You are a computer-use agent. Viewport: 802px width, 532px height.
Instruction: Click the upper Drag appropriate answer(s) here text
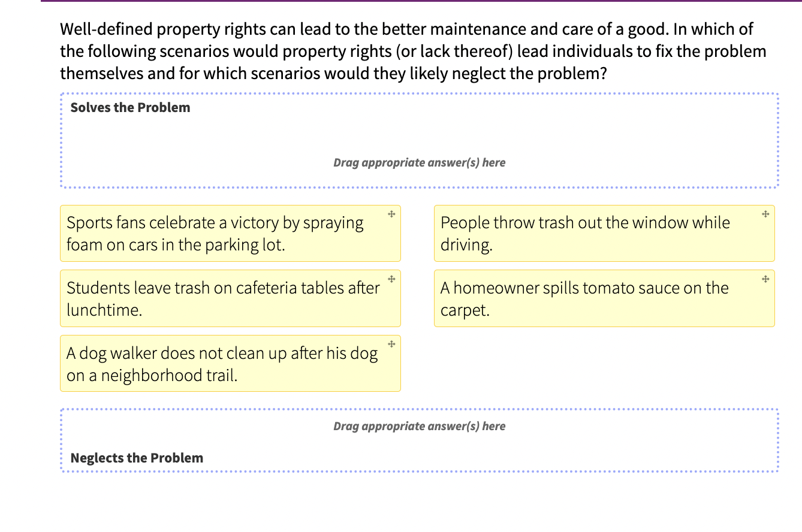click(x=420, y=162)
